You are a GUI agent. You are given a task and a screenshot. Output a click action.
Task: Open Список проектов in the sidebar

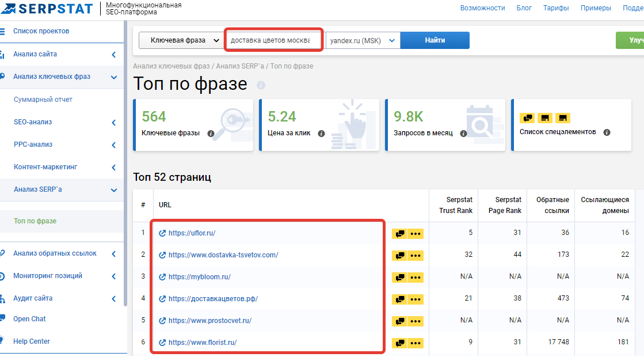point(41,31)
